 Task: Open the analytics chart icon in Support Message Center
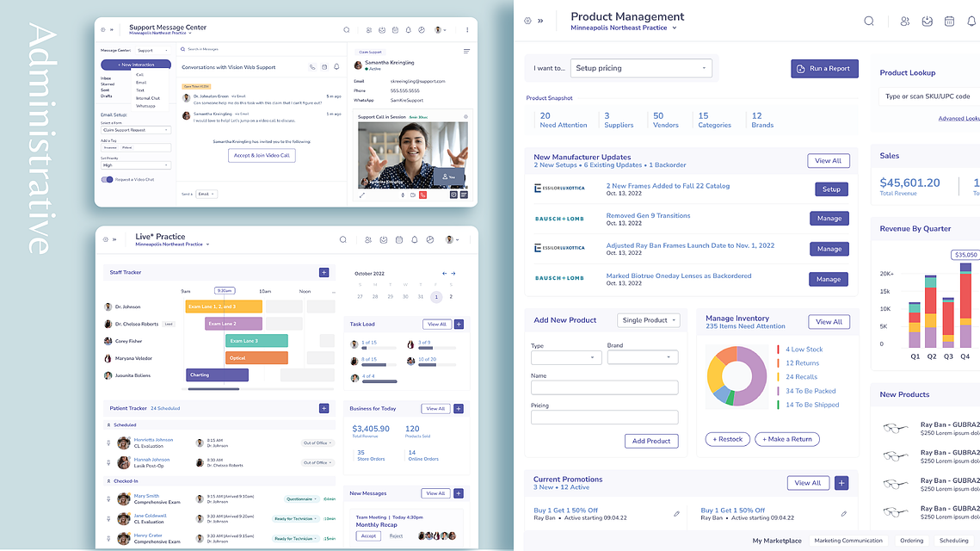422,30
